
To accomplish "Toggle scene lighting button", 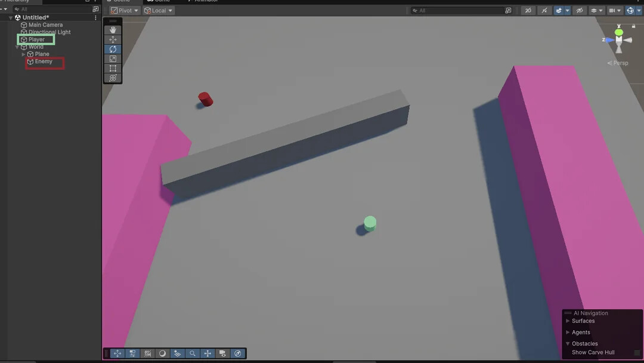I will [x=544, y=10].
